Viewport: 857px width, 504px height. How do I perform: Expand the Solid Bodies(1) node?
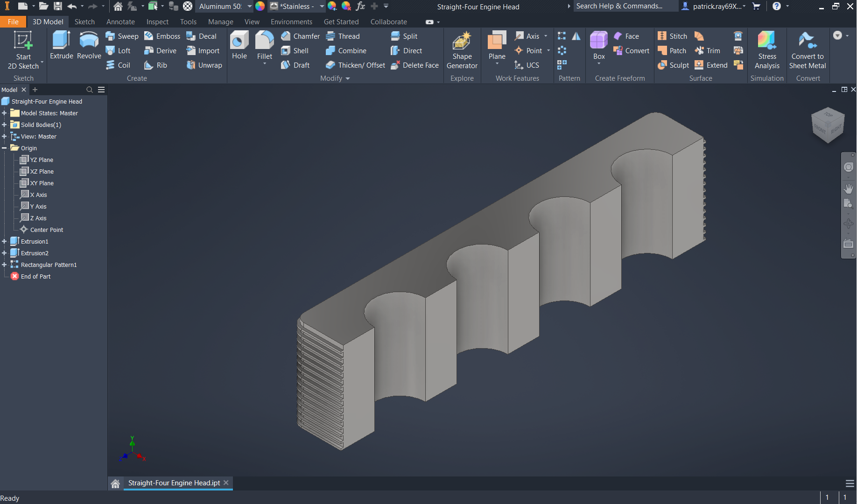pyautogui.click(x=4, y=125)
